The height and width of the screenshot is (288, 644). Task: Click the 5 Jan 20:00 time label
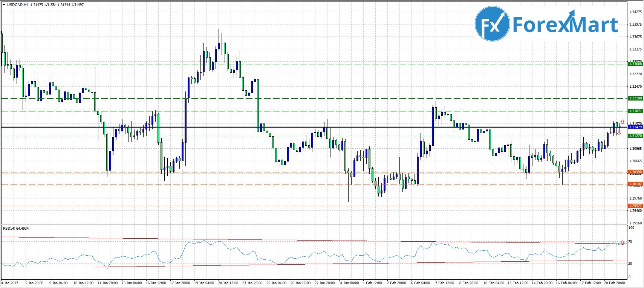[x=34, y=283]
